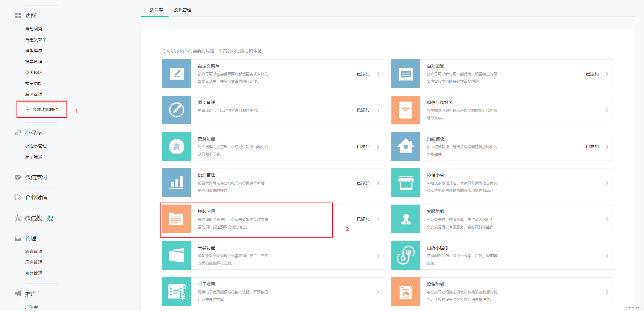Click the 客服功能 title text
This screenshot has height=311, width=644.
(435, 211)
